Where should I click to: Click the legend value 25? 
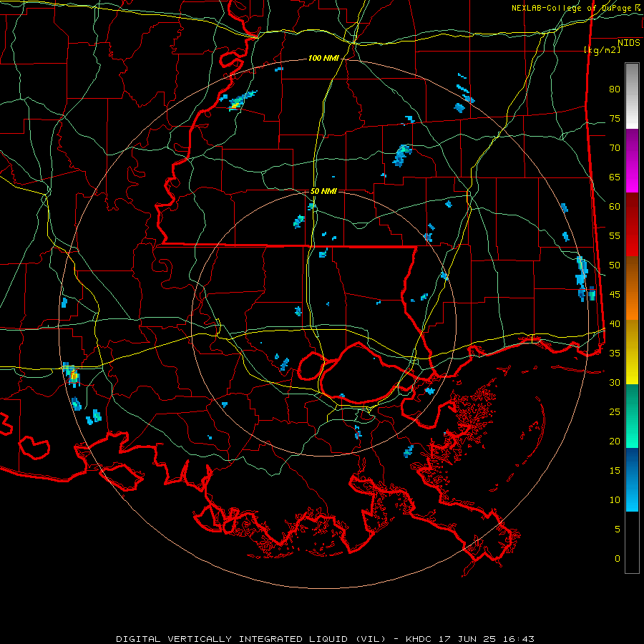[x=615, y=412]
